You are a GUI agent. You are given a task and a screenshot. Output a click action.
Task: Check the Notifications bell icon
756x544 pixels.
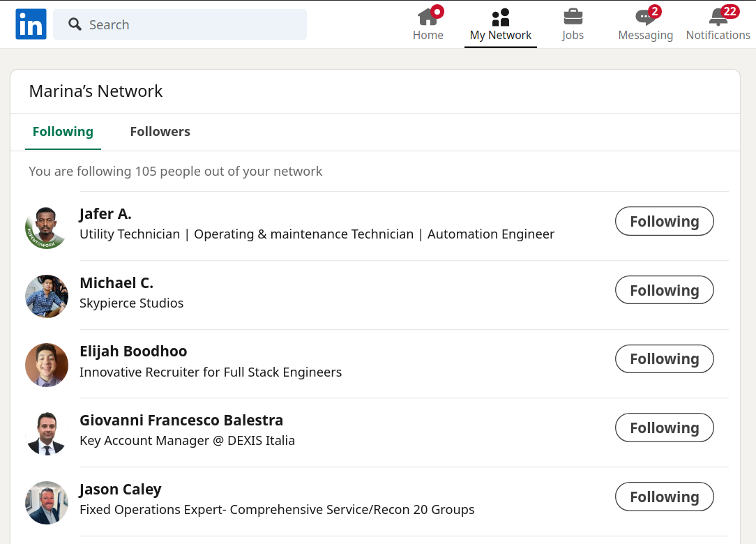point(718,19)
